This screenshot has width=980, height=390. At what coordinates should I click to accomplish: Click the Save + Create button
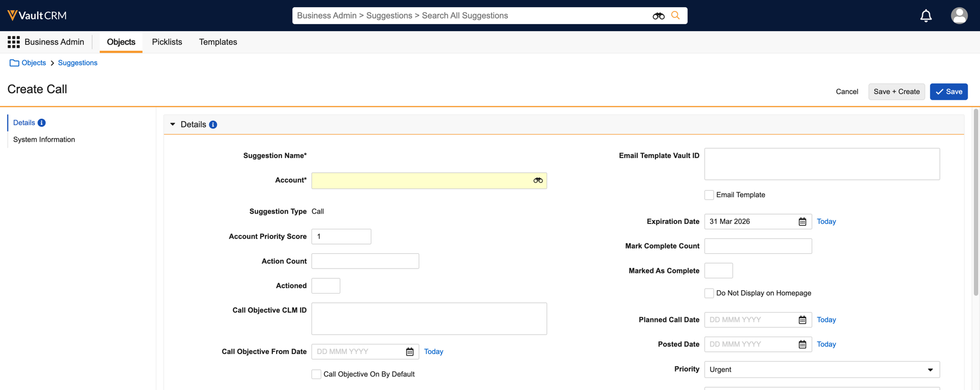[896, 92]
